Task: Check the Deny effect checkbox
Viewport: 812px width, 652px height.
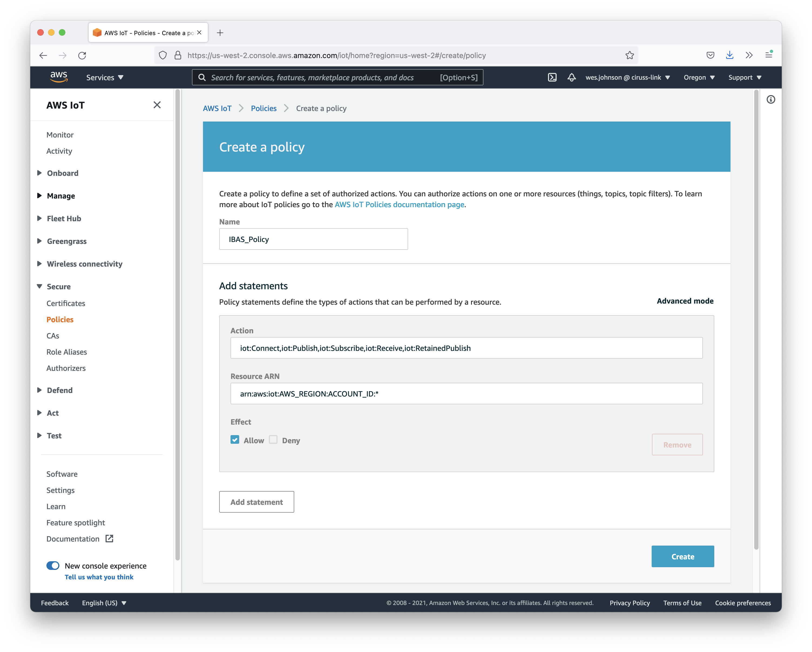Action: tap(273, 440)
